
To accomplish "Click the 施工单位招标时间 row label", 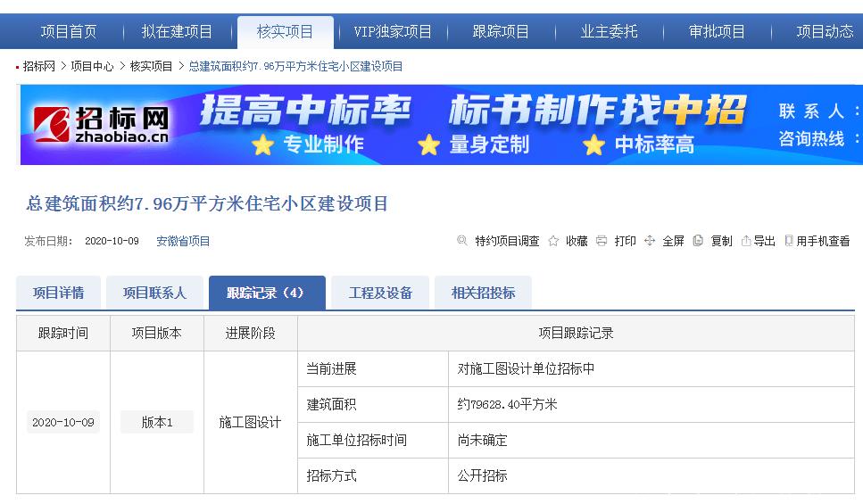I will [x=357, y=440].
